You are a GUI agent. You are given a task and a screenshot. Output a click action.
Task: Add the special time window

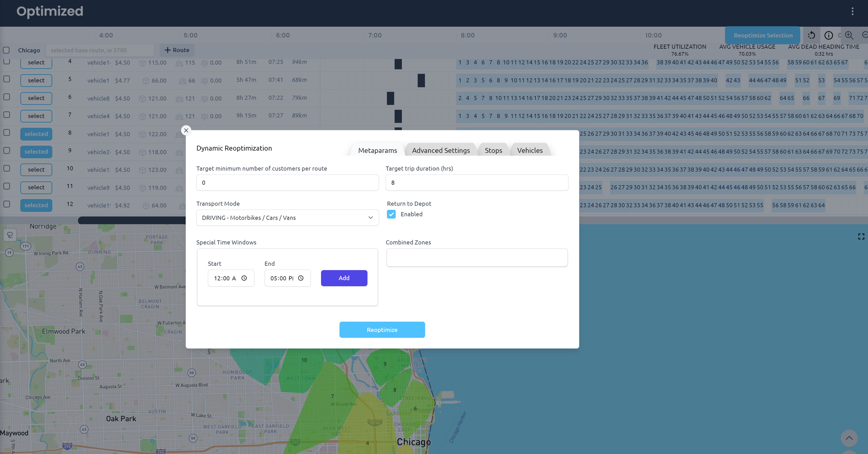point(344,278)
